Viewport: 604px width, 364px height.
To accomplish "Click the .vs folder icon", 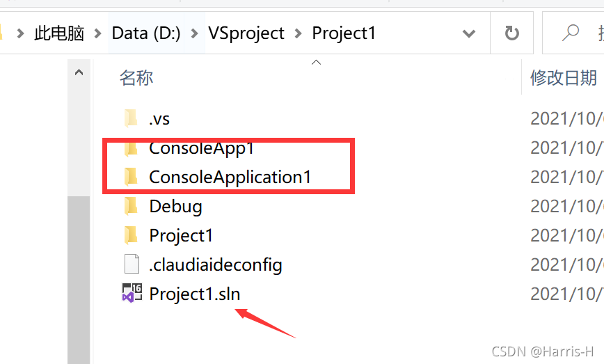I will (x=131, y=118).
